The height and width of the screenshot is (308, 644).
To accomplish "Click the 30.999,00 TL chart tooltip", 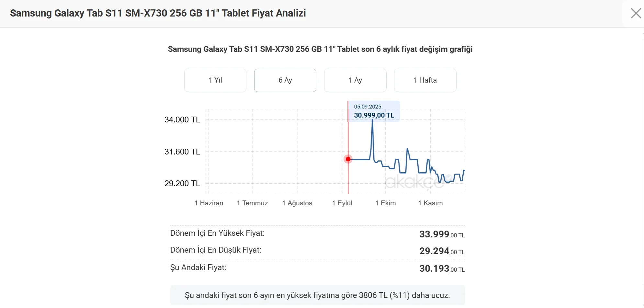I will pyautogui.click(x=374, y=111).
